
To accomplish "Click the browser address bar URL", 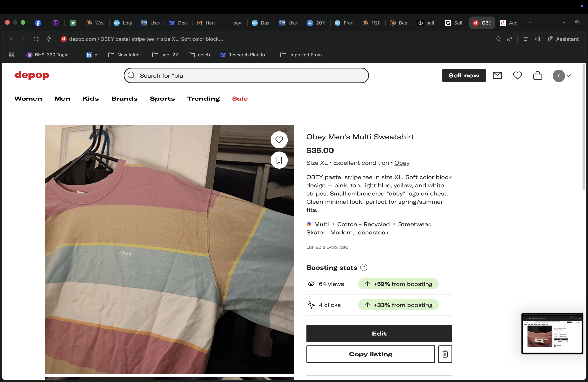I will pyautogui.click(x=146, y=39).
